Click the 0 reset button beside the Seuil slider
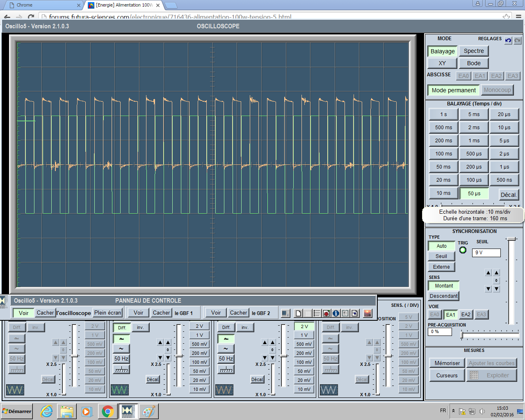 coord(496,281)
